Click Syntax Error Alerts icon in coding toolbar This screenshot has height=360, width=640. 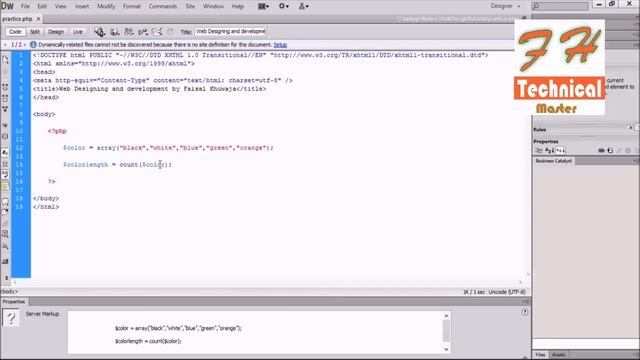pos(5,186)
